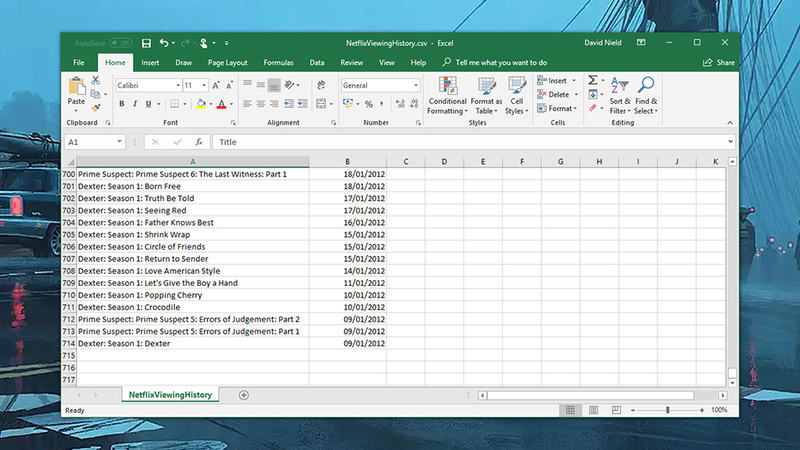
Task: Click the Format Painter brush icon
Action: tap(95, 108)
